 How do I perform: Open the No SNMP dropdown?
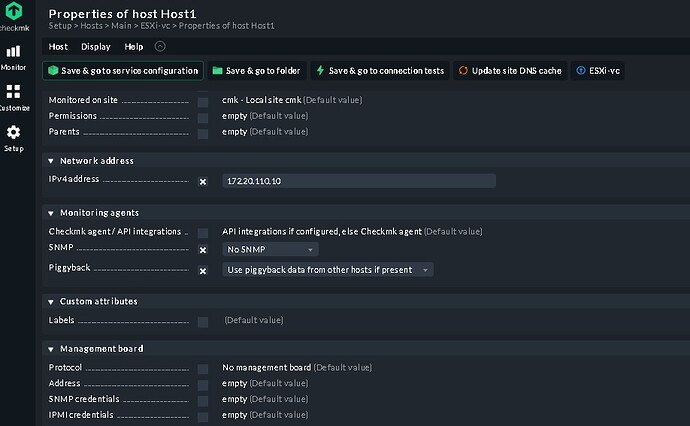269,249
